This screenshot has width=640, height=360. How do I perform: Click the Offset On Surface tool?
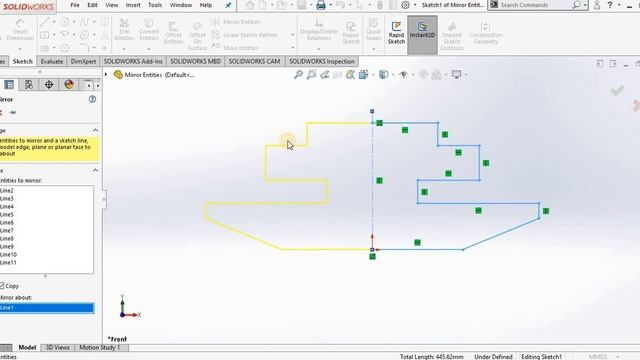click(x=197, y=36)
